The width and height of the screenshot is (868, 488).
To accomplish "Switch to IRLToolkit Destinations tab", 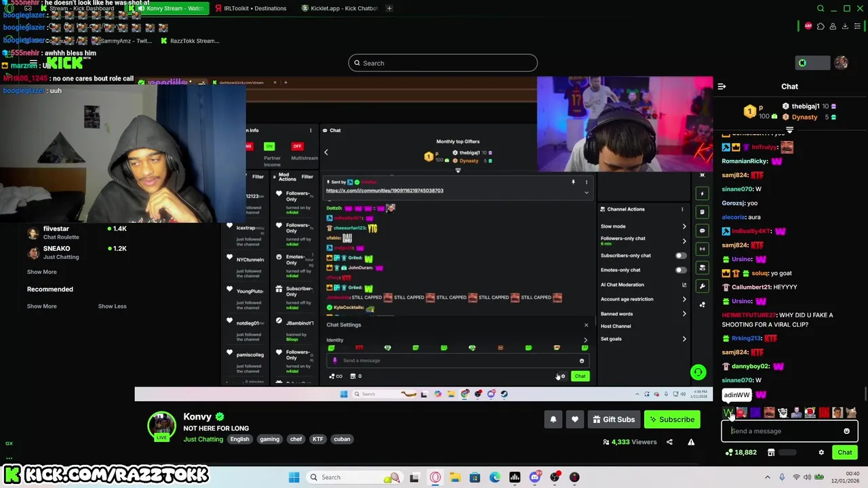I will click(x=250, y=8).
